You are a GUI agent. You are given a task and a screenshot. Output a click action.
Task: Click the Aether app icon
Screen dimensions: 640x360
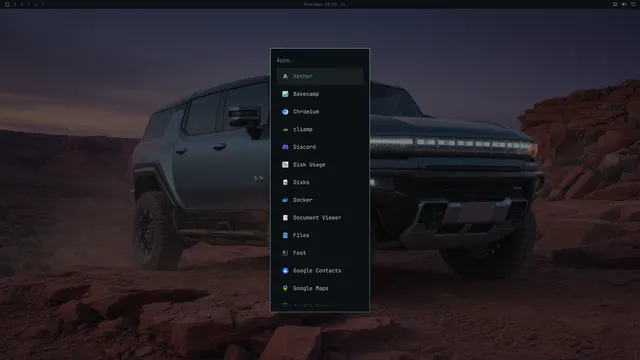pos(285,76)
